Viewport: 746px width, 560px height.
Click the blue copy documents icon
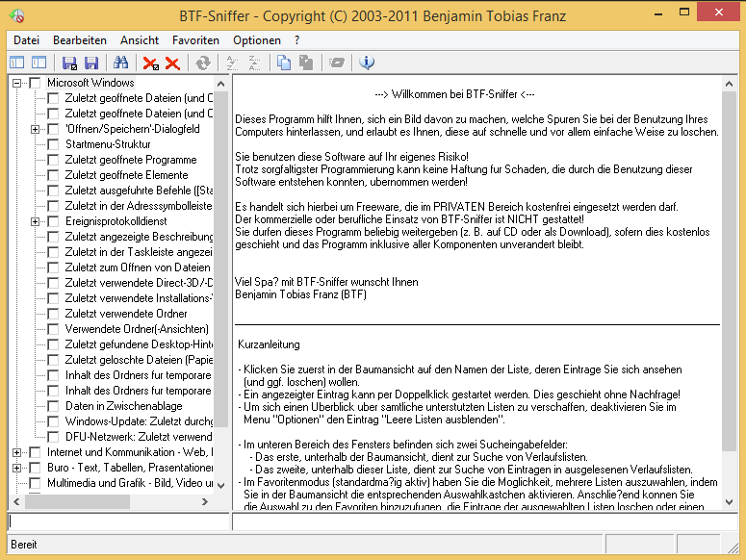coord(284,63)
